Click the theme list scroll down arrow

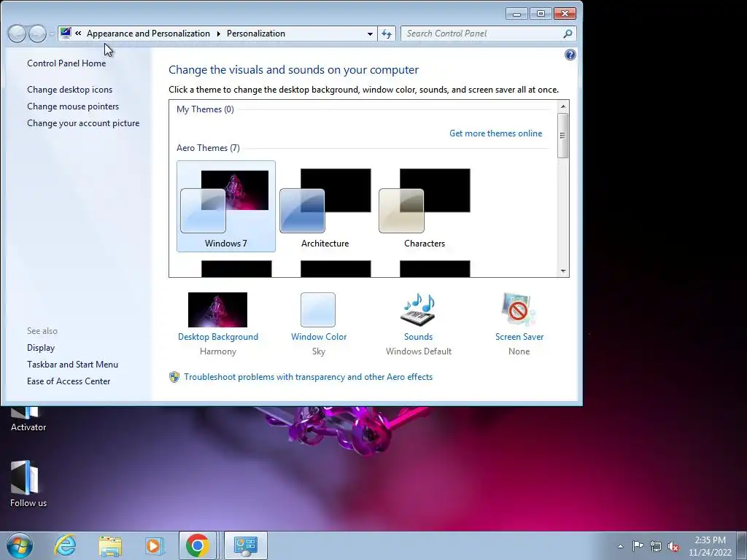(563, 271)
